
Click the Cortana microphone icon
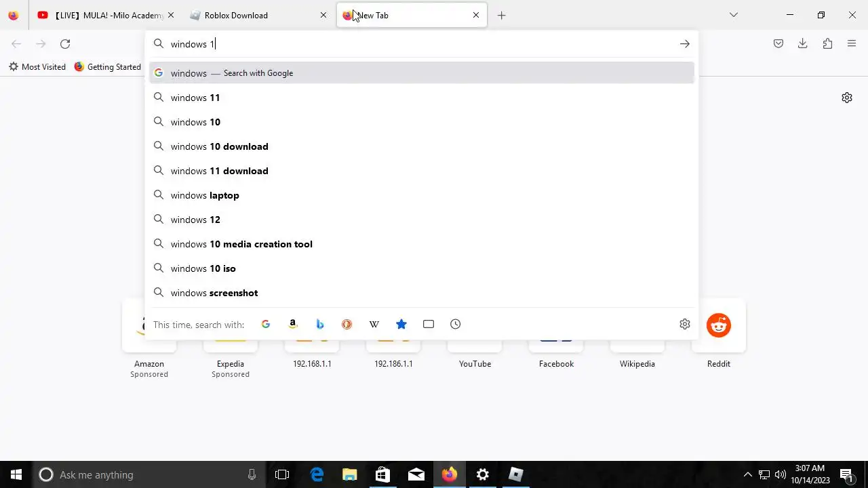pyautogui.click(x=252, y=474)
